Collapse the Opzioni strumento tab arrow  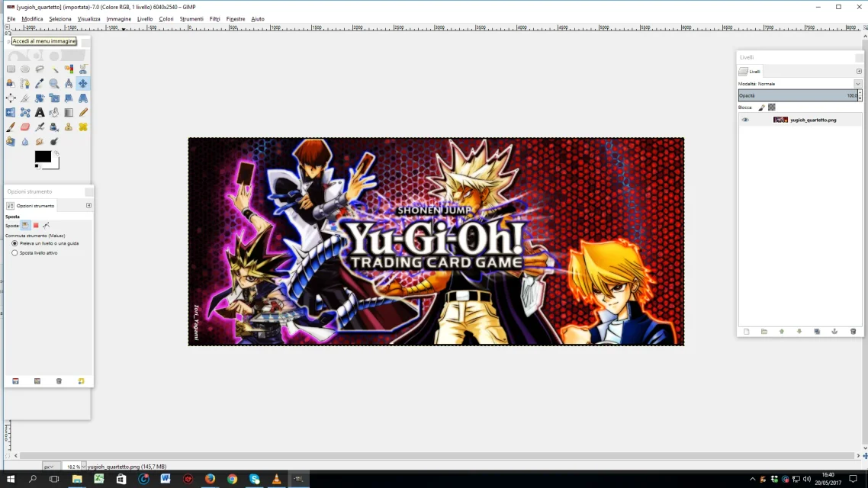tap(88, 205)
